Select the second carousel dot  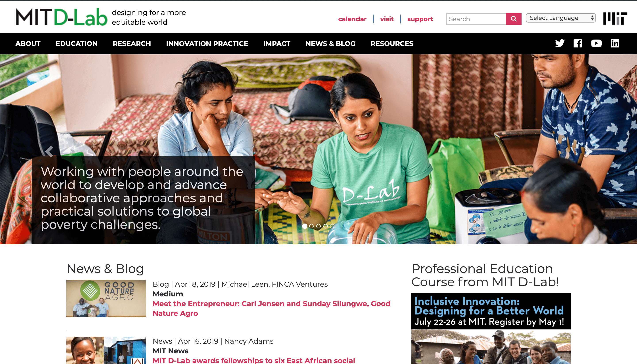pos(311,226)
